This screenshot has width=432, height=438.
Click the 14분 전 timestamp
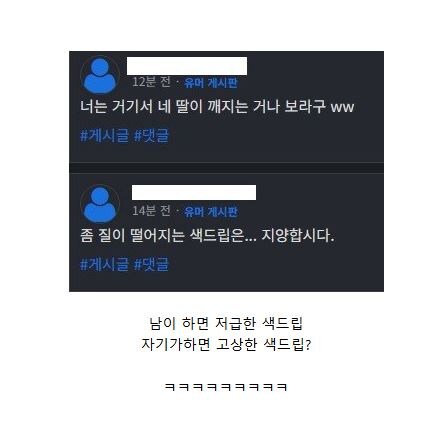152,211
